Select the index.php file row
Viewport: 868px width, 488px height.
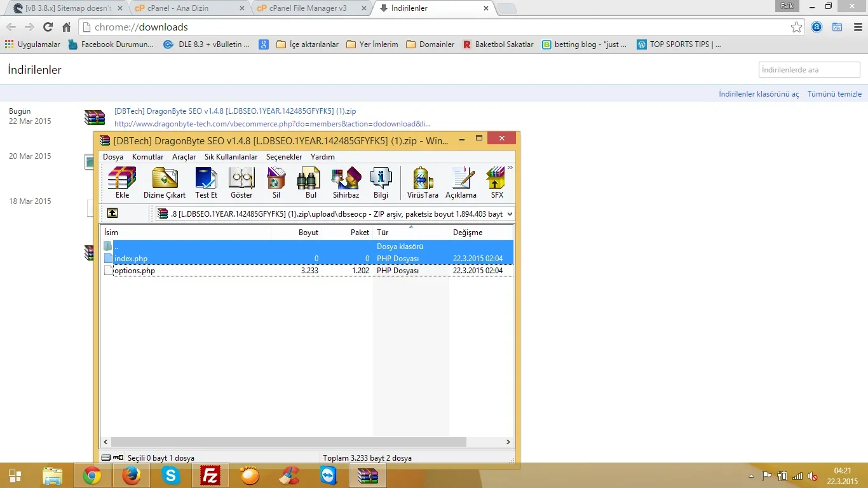coord(307,259)
